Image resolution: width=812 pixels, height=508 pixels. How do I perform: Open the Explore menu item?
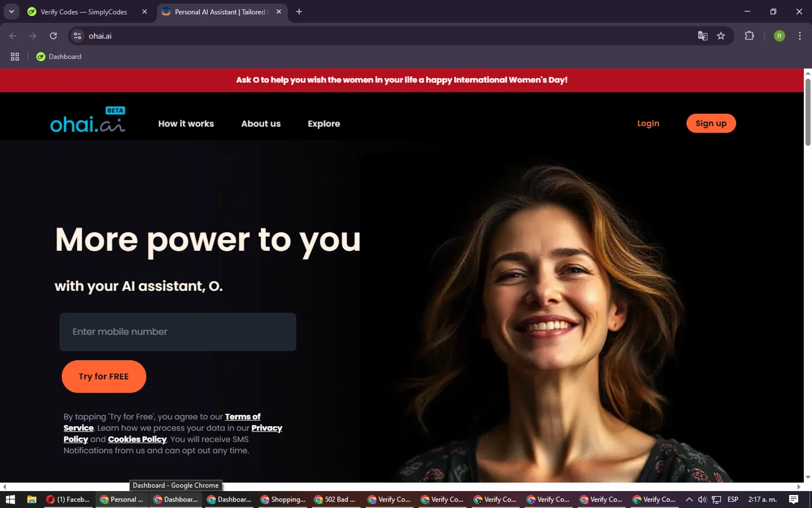click(324, 123)
